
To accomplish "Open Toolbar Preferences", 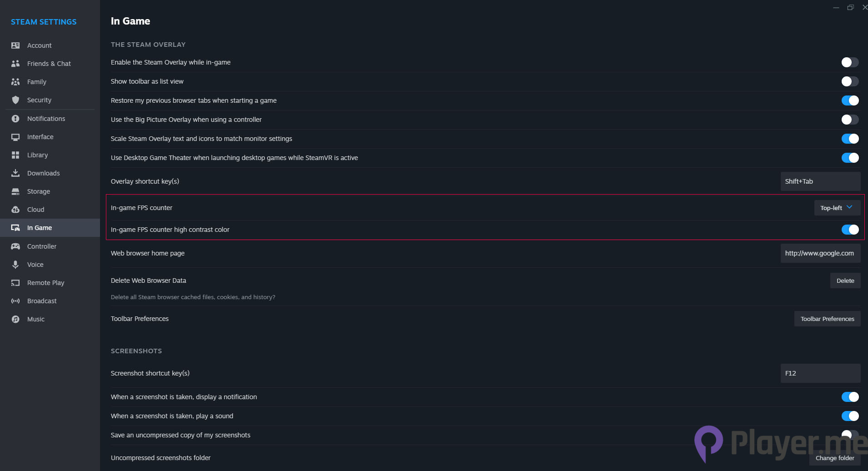I will point(827,319).
